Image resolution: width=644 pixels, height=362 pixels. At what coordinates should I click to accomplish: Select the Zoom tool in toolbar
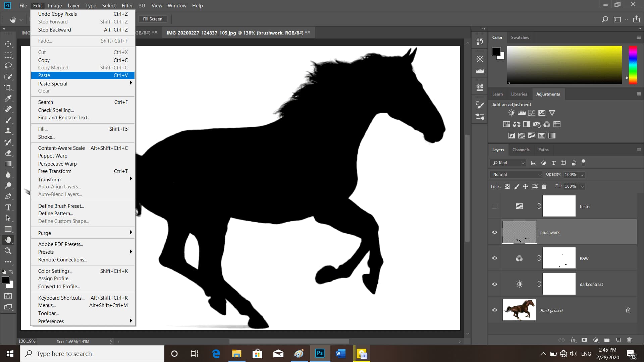point(8,251)
